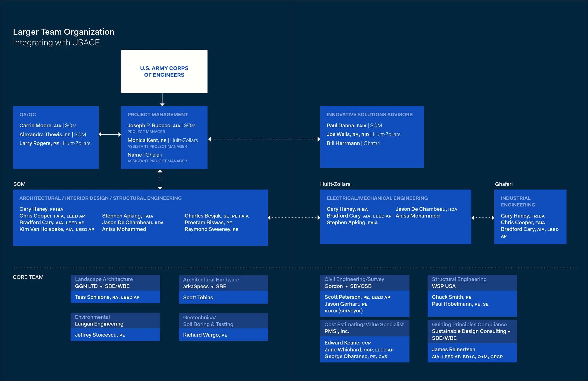Click ELECTRICAL/MECHANICAL ENGINEERING heading
The height and width of the screenshot is (381, 588).
(377, 198)
